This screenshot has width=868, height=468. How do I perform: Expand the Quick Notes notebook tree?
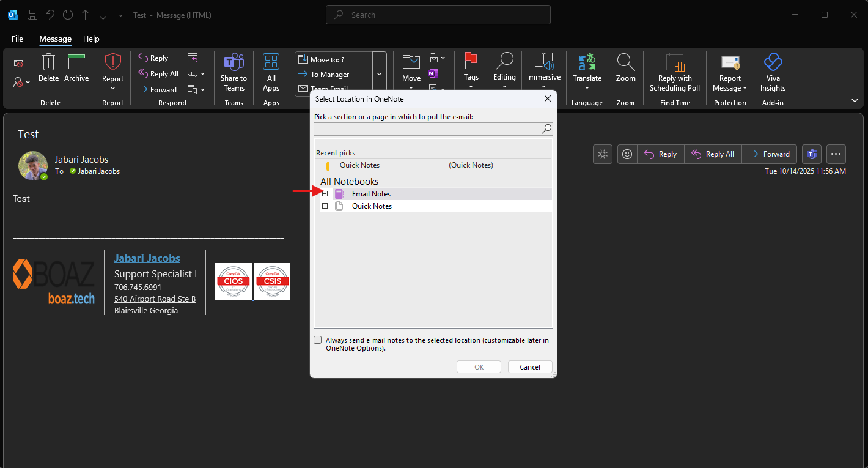(x=325, y=206)
